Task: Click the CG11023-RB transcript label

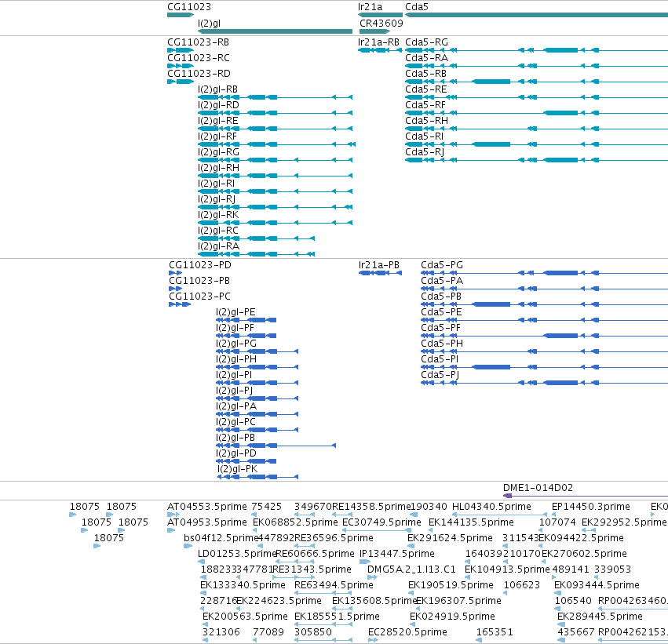Action: (x=198, y=42)
